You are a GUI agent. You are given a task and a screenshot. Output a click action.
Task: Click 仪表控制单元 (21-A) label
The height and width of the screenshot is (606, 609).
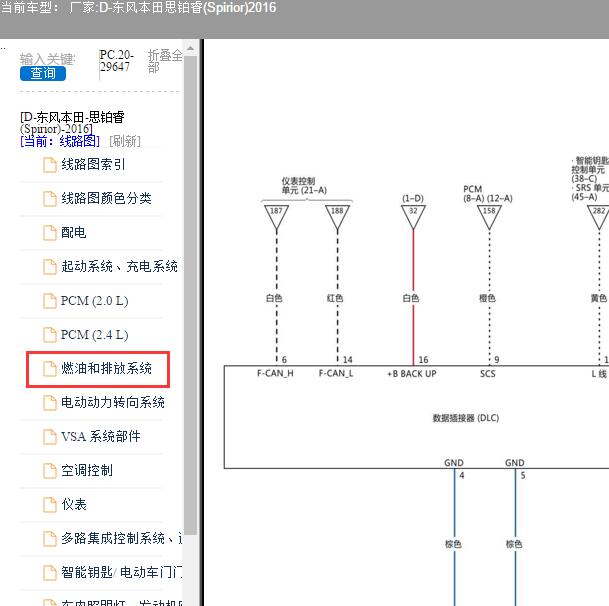[304, 186]
